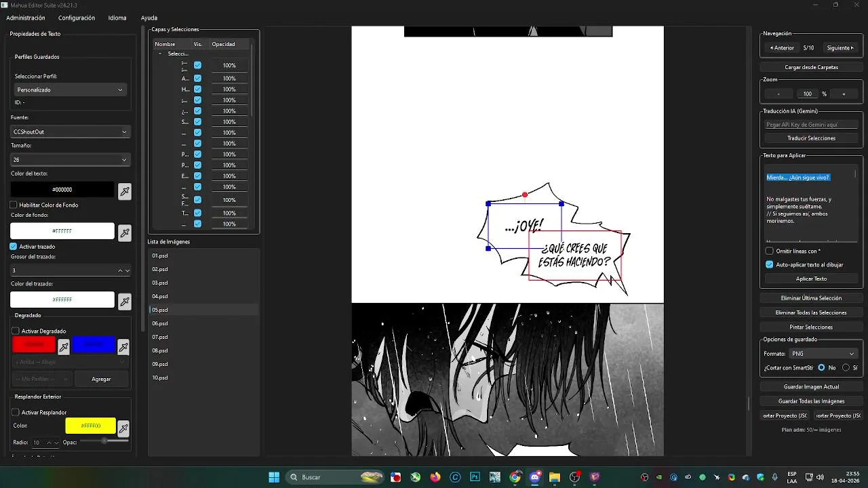The height and width of the screenshot is (488, 868).
Task: Click the red rotation handle on the selection
Action: (x=525, y=195)
